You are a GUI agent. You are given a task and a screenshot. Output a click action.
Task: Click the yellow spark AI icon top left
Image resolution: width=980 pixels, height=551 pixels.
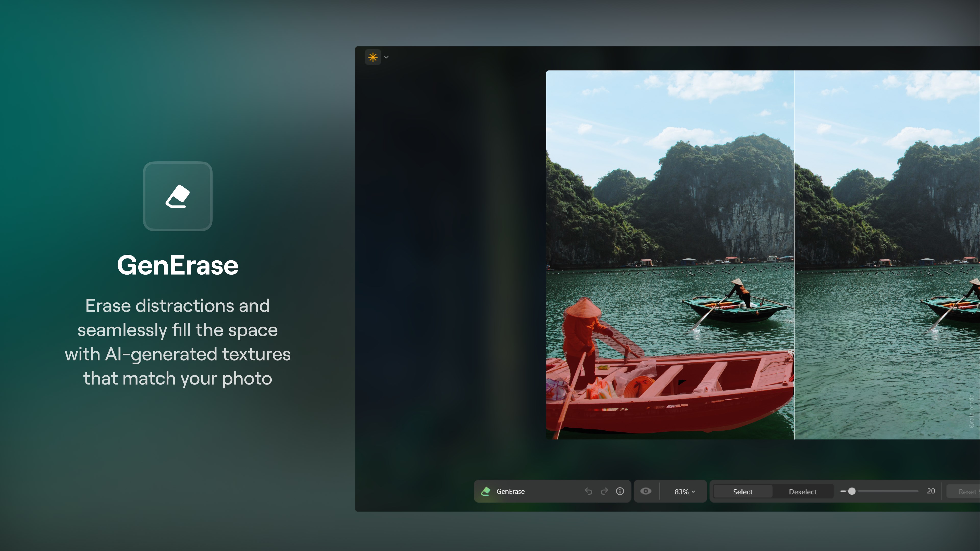coord(373,57)
